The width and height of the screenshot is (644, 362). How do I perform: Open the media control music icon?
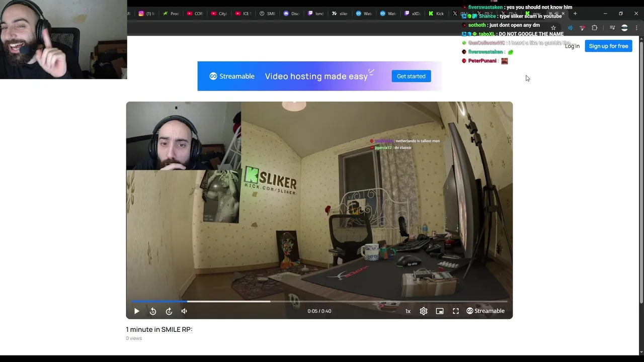point(612,28)
